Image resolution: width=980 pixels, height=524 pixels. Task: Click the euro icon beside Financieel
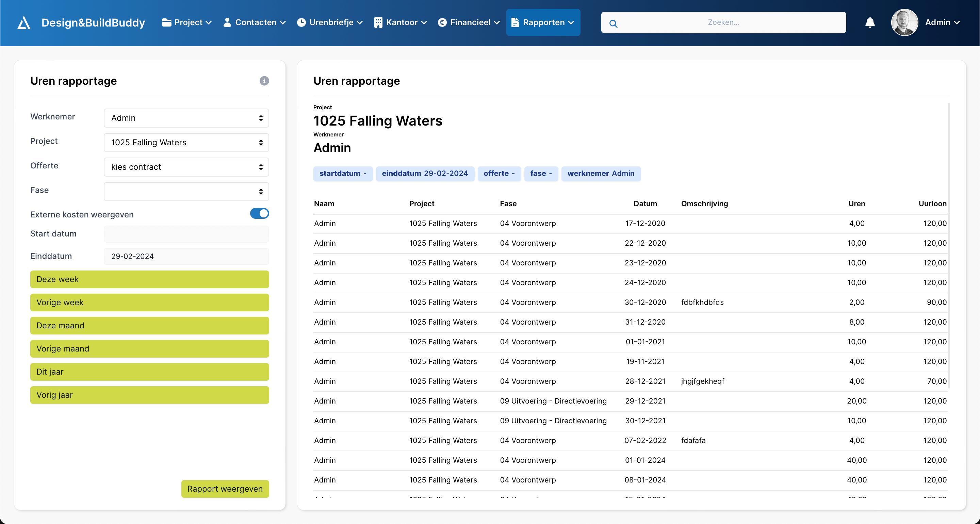442,22
